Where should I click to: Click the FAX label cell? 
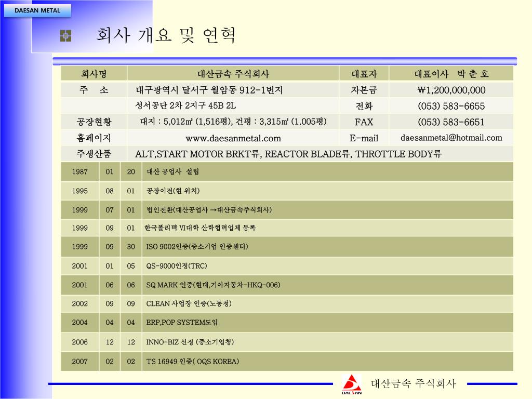(x=364, y=122)
